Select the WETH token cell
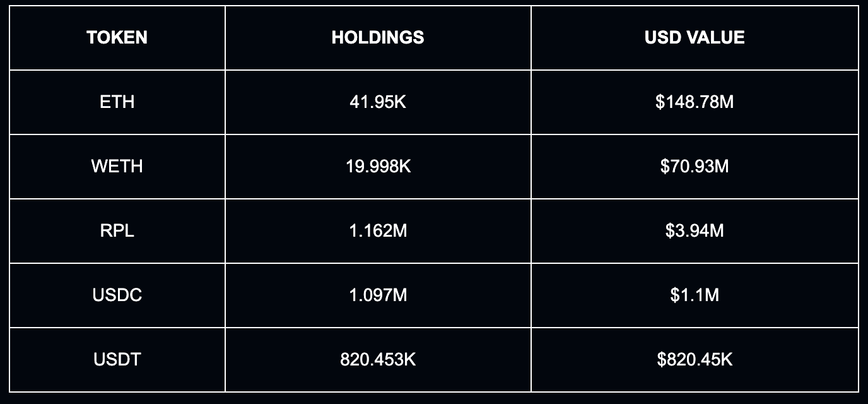This screenshot has height=404, width=868. point(117,166)
